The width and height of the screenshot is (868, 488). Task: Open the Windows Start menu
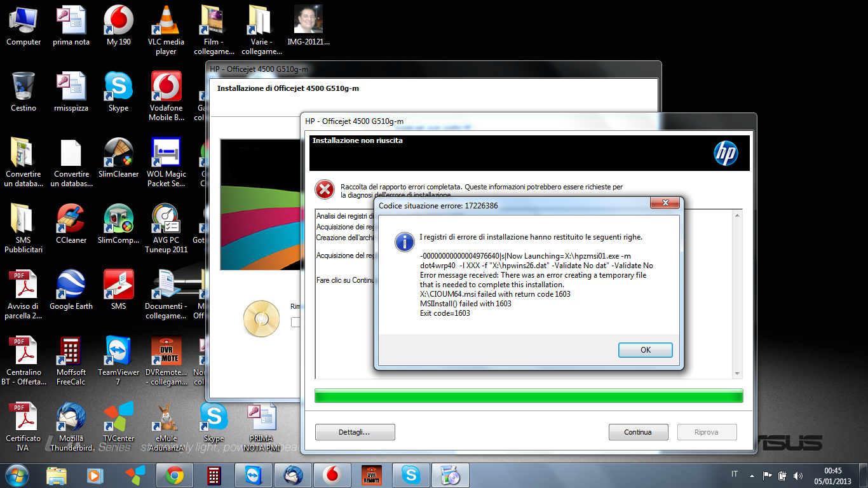tap(17, 475)
